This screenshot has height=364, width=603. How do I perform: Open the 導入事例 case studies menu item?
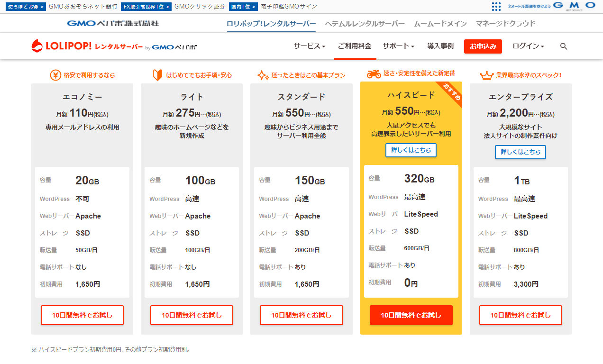(x=440, y=46)
